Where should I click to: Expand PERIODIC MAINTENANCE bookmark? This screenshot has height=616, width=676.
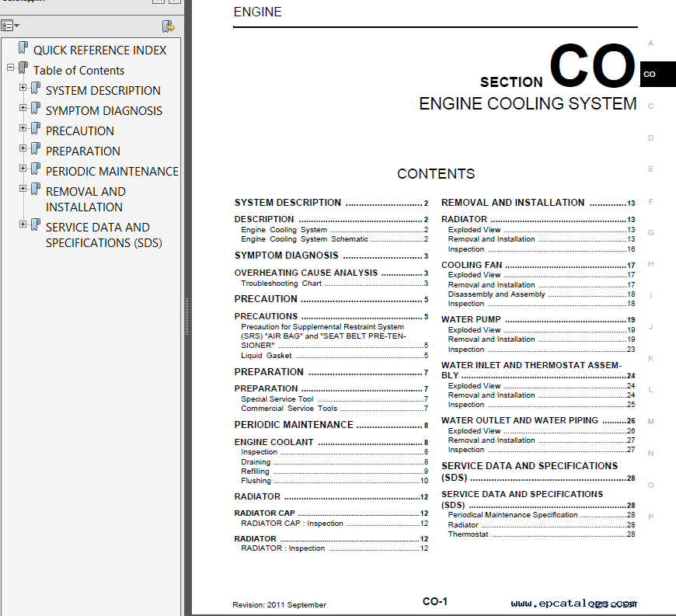click(23, 169)
